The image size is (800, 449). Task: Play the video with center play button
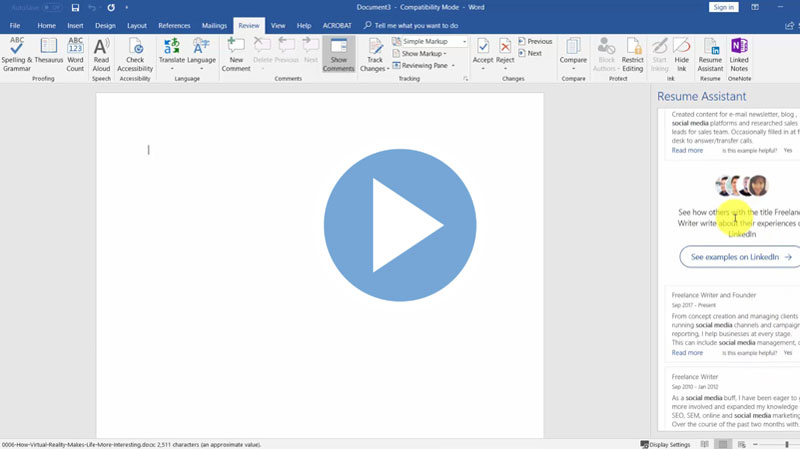pyautogui.click(x=399, y=225)
